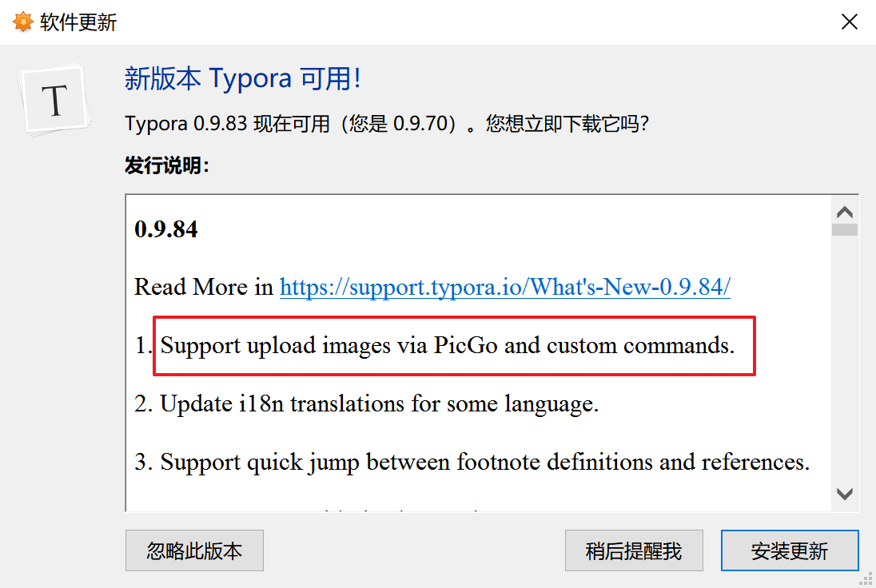
Task: Click the 忽略此版本 button
Action: 194,550
